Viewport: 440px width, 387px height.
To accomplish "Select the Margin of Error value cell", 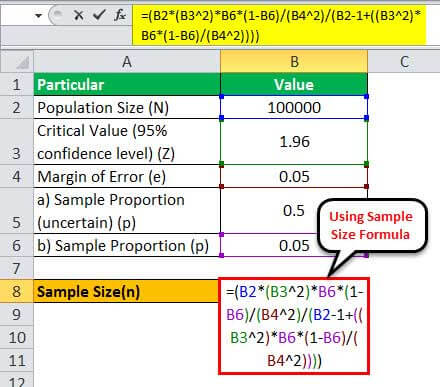I will point(294,176).
